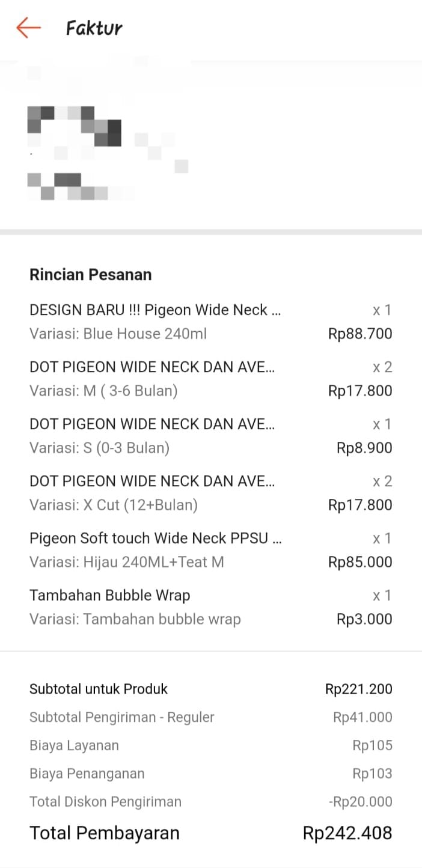This screenshot has height=868, width=422.
Task: Click the "Rincian Pesanan" section heading
Action: tap(90, 275)
